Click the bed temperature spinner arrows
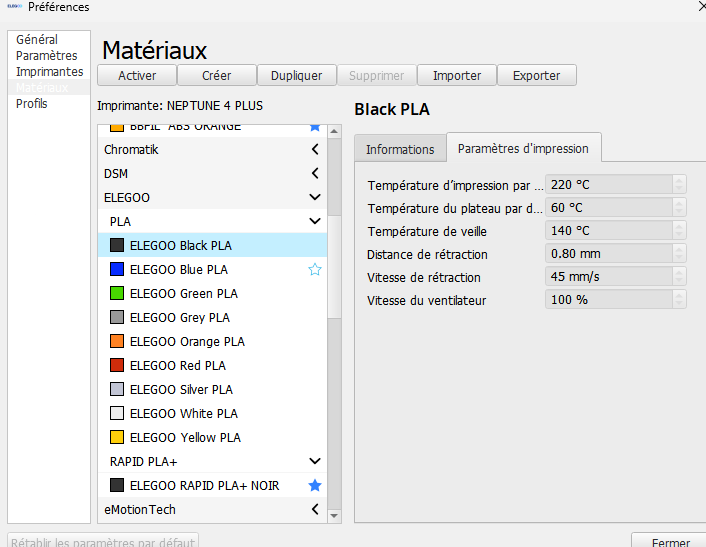This screenshot has height=547, width=706. tap(679, 208)
